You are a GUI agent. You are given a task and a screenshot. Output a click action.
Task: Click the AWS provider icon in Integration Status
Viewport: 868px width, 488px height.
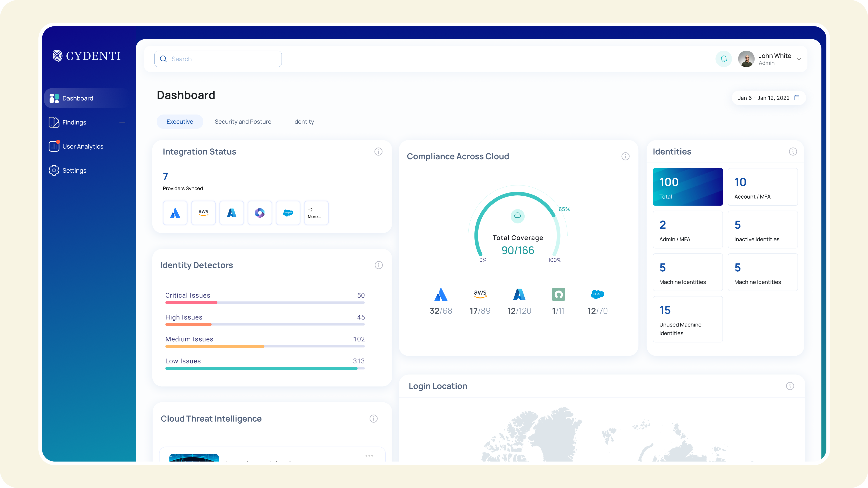203,213
